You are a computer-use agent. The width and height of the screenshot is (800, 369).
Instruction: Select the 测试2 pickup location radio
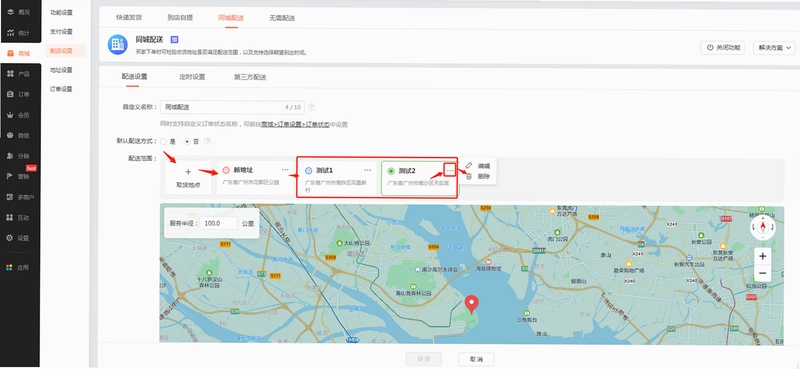(x=391, y=171)
